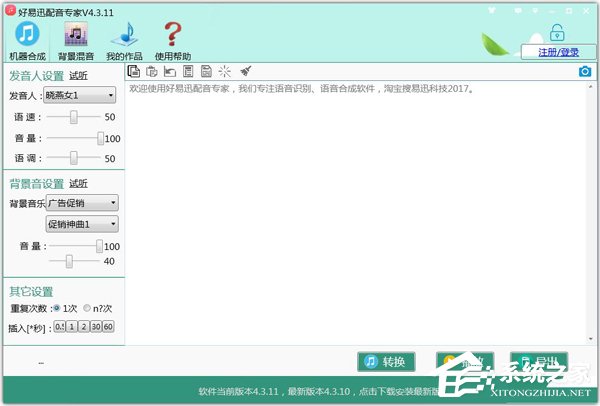Click the 语速 slider handle
The height and width of the screenshot is (406, 600).
tap(73, 117)
